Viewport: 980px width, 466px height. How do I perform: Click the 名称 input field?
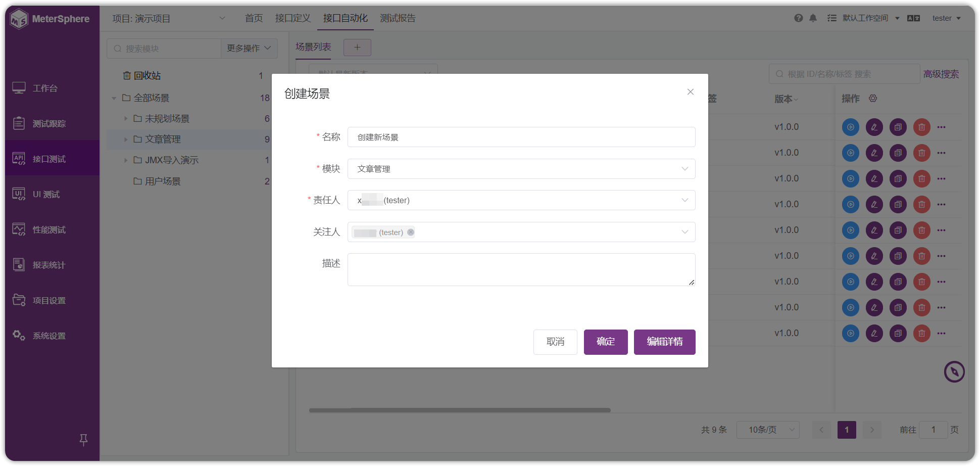(x=521, y=137)
